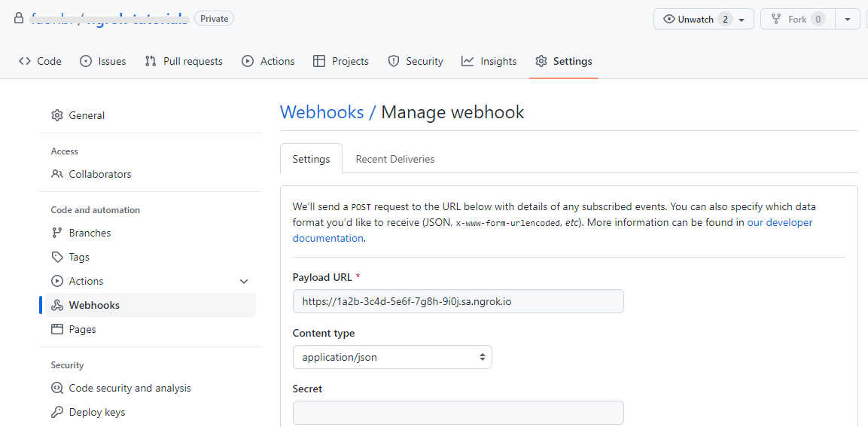
Task: Open the Unwatch dropdown button
Action: point(703,20)
